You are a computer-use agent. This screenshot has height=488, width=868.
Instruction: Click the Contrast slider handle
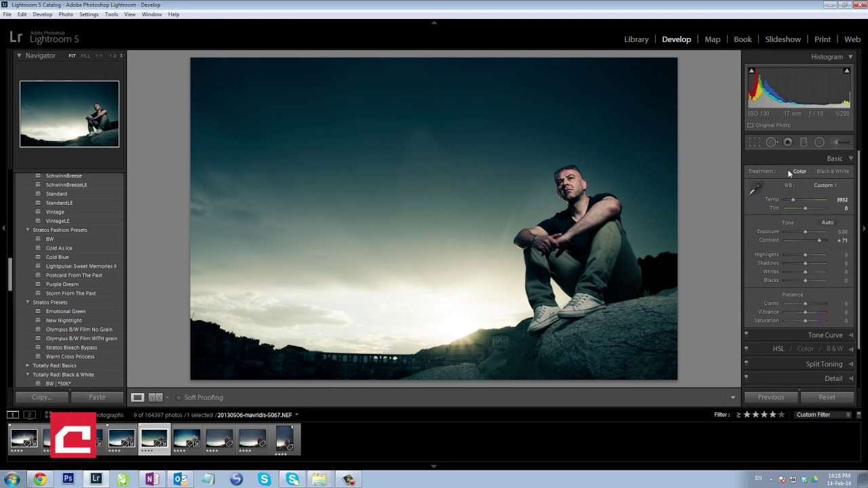pyautogui.click(x=819, y=241)
